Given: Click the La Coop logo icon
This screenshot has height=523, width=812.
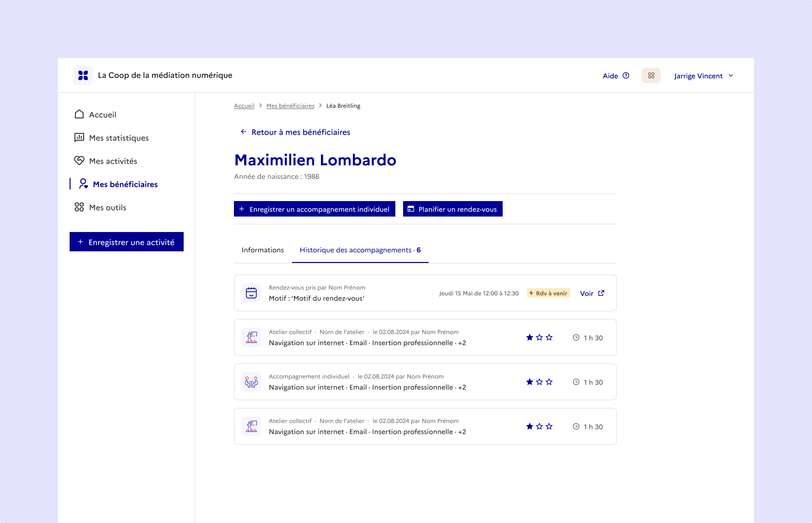Looking at the screenshot, I should tap(83, 75).
